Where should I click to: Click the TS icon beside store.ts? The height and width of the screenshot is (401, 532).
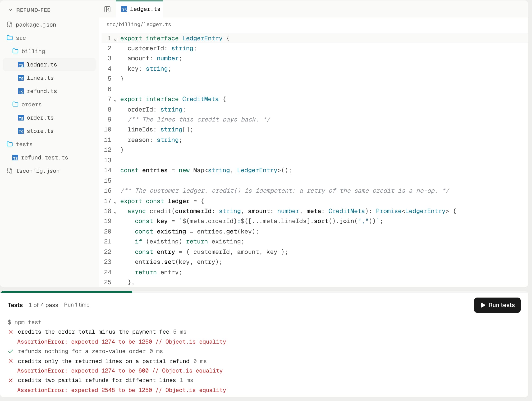point(21,131)
